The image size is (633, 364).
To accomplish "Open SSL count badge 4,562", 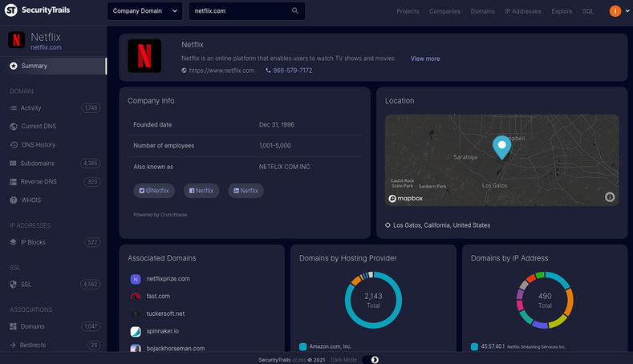I will point(91,284).
